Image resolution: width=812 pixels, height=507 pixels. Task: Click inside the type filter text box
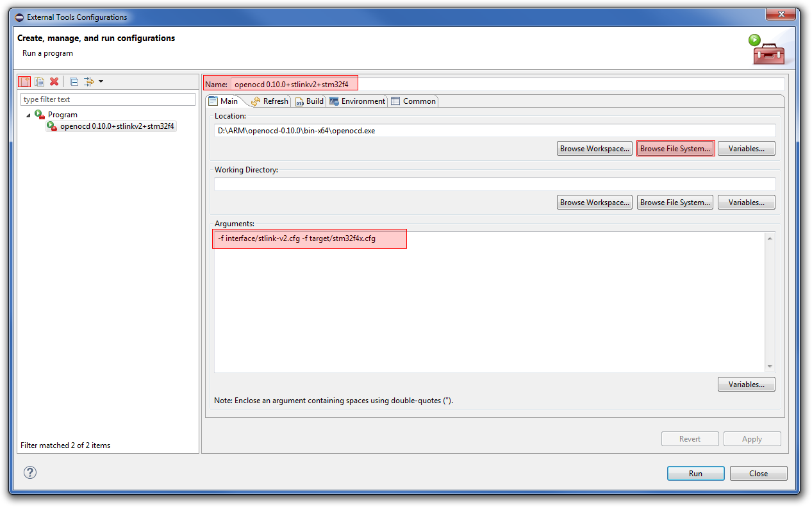tap(108, 99)
